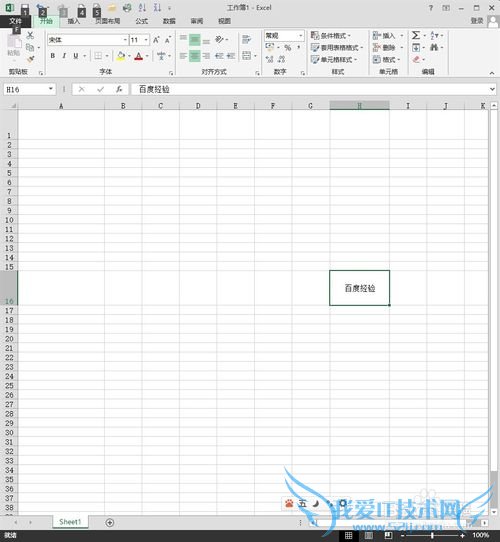Open the font name dropdown 宋体
This screenshot has height=542, width=500.
click(x=125, y=40)
